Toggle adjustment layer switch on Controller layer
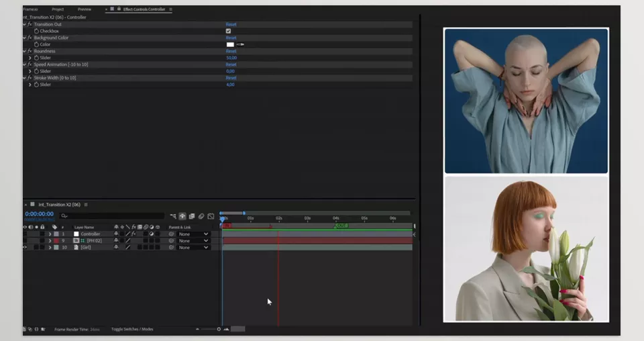 coord(152,234)
